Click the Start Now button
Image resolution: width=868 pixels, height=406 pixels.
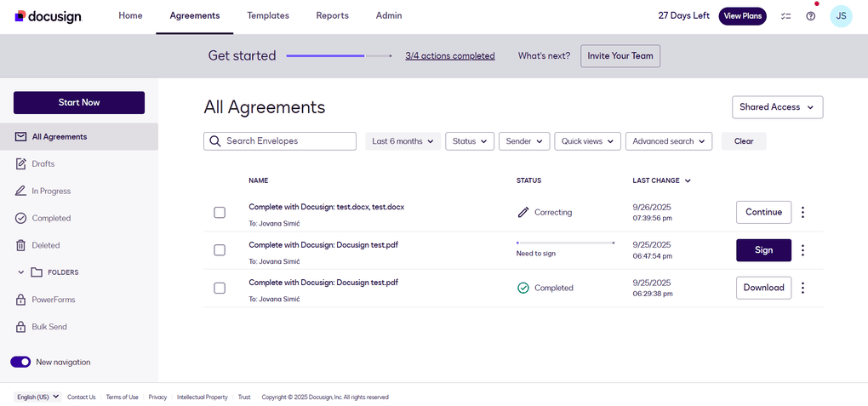[x=79, y=102]
